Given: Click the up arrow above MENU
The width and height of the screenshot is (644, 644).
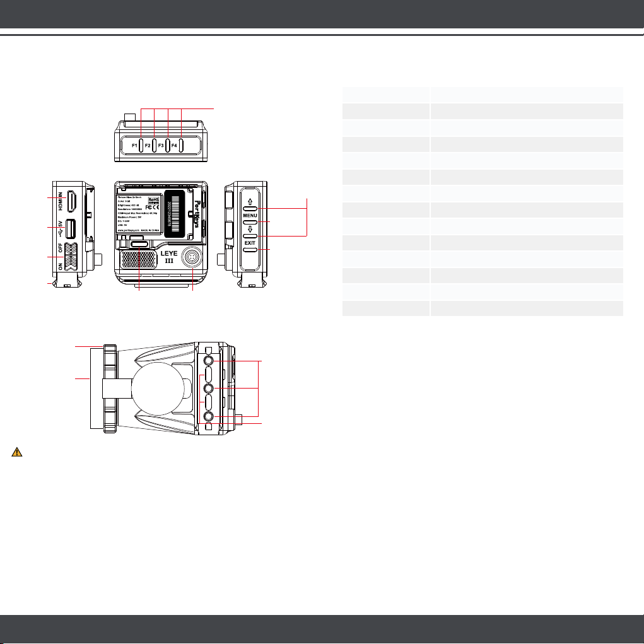Looking at the screenshot, I should tap(250, 202).
